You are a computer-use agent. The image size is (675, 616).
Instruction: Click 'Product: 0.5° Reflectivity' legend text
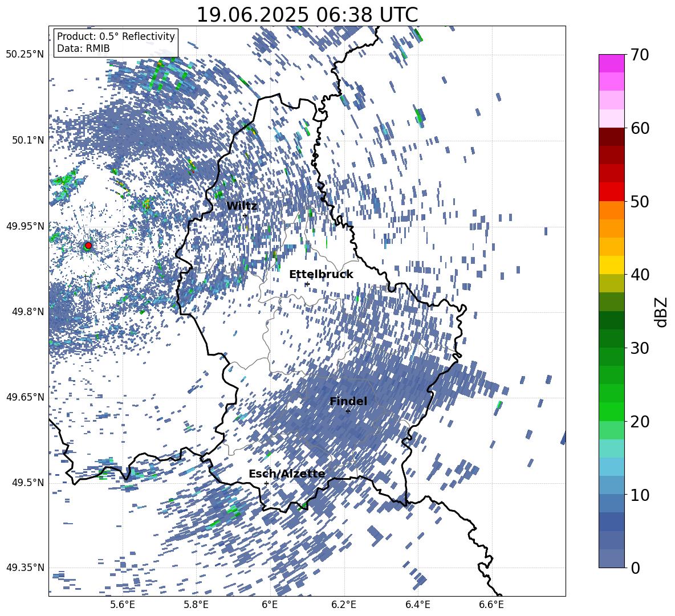116,36
